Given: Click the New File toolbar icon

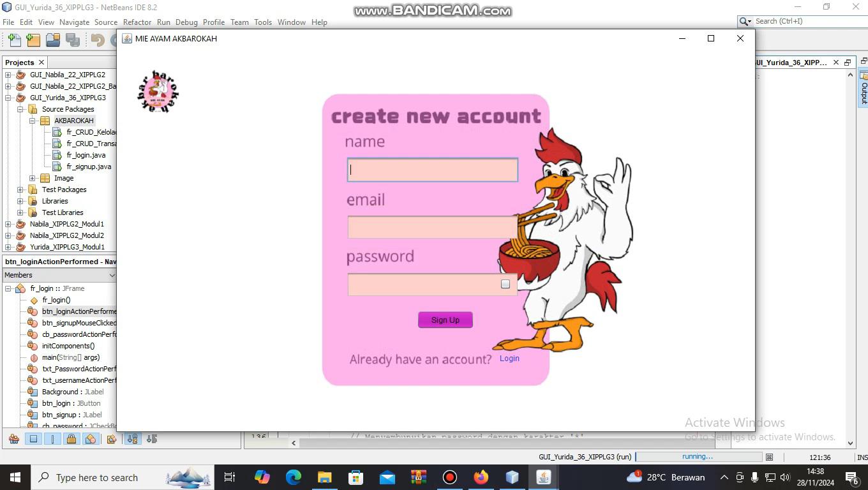Looking at the screenshot, I should tap(14, 40).
